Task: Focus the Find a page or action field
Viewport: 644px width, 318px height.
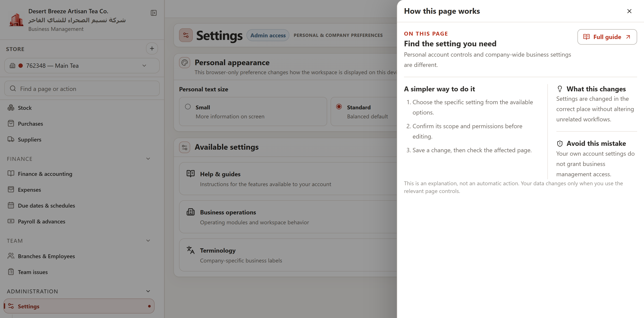Action: pyautogui.click(x=82, y=88)
